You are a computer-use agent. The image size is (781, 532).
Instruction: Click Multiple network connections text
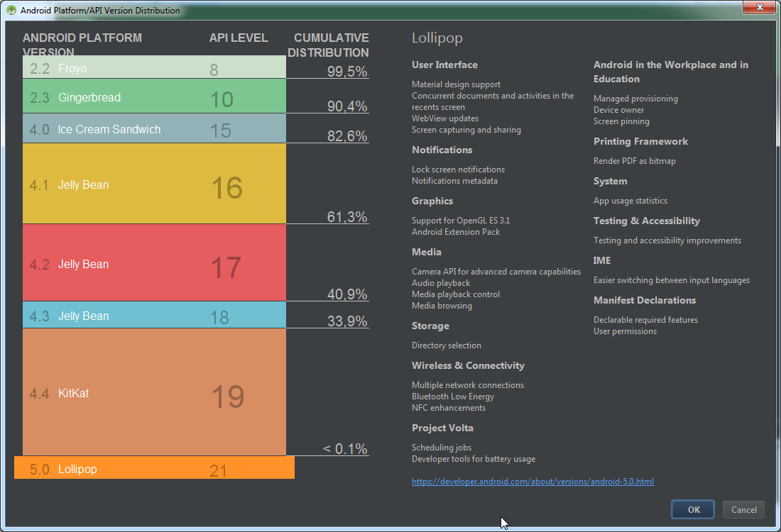[468, 385]
